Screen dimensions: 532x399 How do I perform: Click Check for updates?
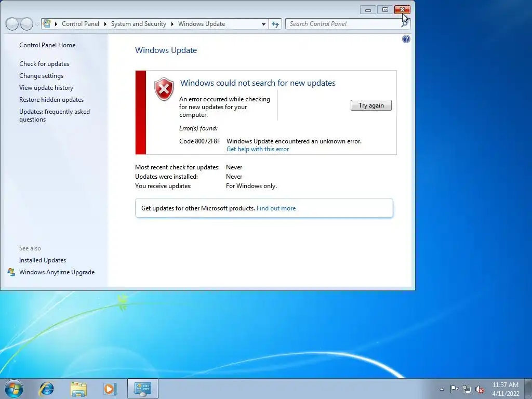44,64
